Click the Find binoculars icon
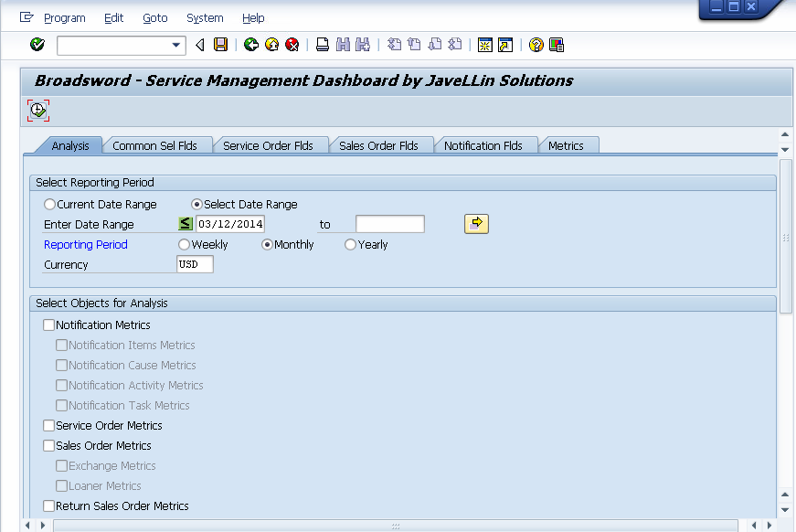The height and width of the screenshot is (532, 796). [344, 45]
